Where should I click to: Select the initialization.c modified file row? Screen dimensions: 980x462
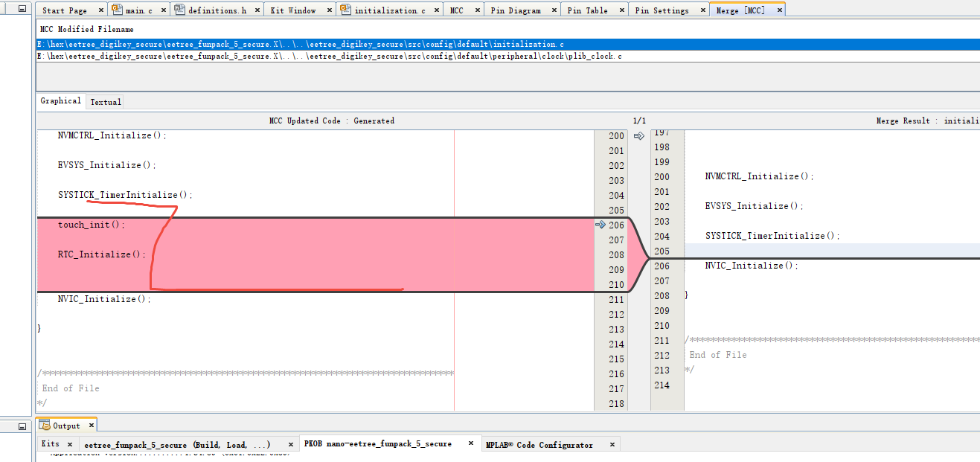coord(509,45)
